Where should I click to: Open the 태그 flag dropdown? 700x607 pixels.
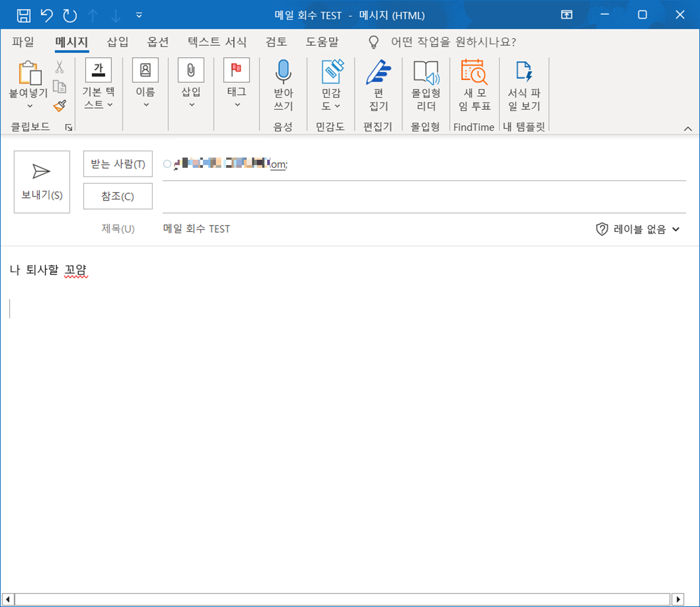click(x=236, y=84)
